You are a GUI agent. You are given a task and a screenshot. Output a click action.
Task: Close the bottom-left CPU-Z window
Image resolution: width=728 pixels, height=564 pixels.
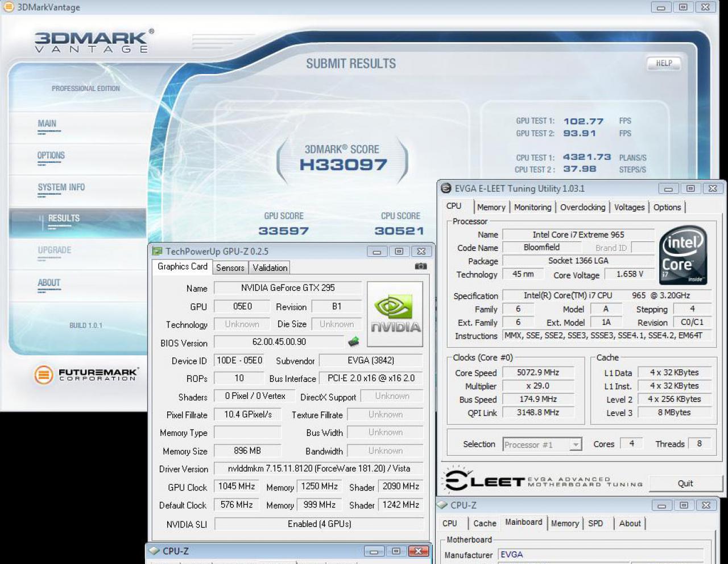click(418, 551)
